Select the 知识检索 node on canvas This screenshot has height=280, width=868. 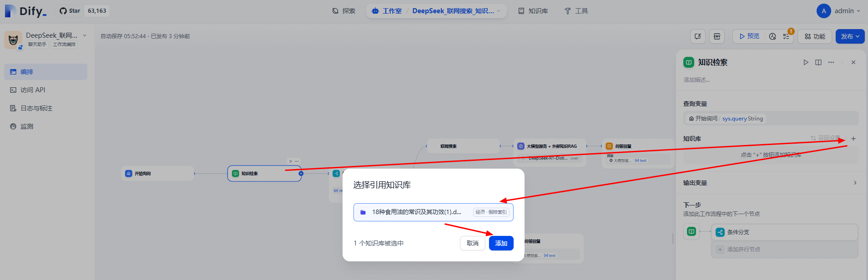pos(264,173)
